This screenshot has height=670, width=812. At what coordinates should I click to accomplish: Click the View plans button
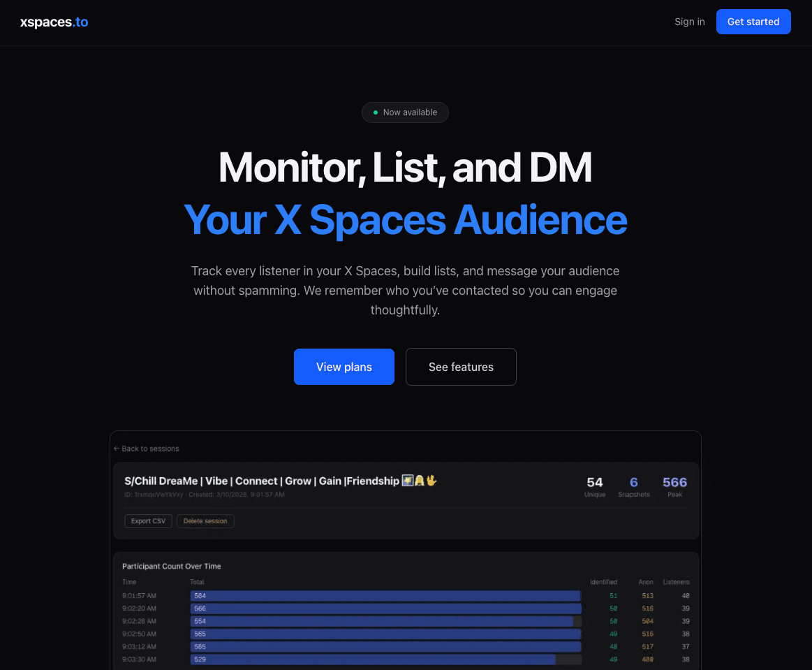coord(344,367)
